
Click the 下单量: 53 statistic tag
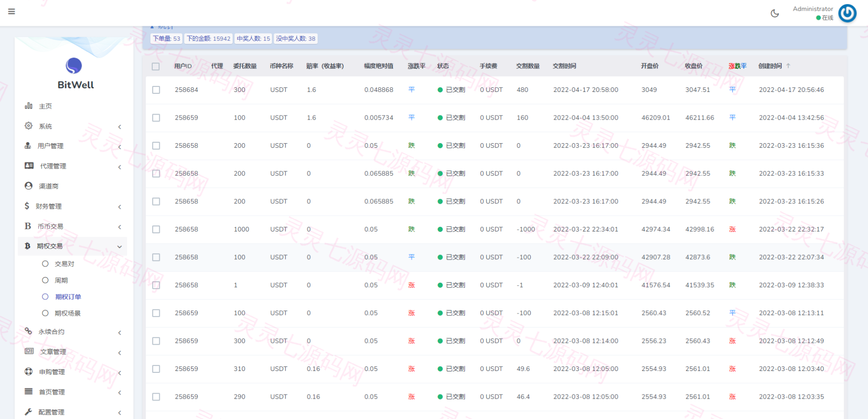point(167,38)
